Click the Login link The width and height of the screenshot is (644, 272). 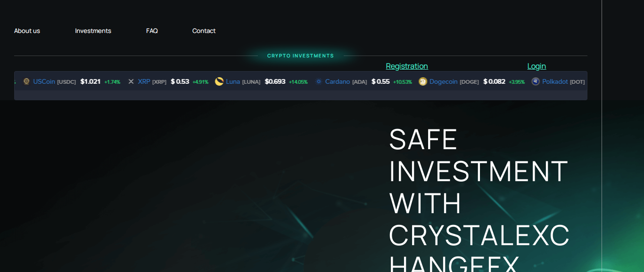(537, 66)
